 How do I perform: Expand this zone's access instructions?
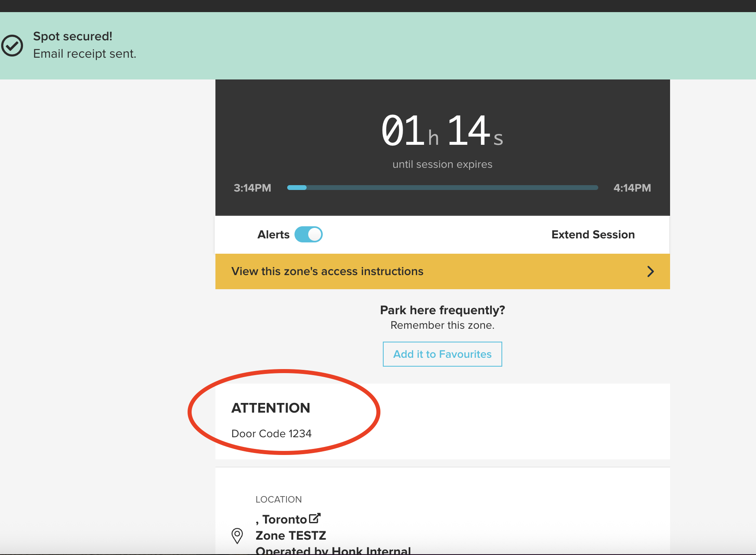(x=327, y=271)
